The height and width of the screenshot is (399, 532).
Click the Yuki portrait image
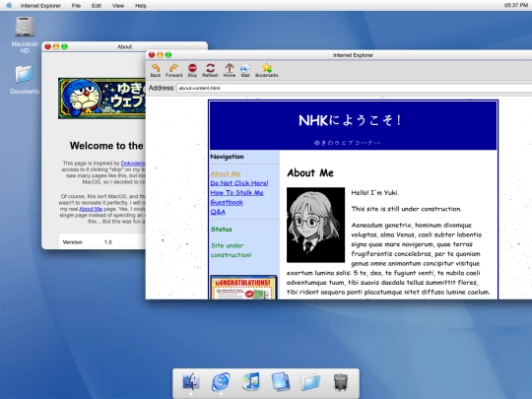(315, 225)
